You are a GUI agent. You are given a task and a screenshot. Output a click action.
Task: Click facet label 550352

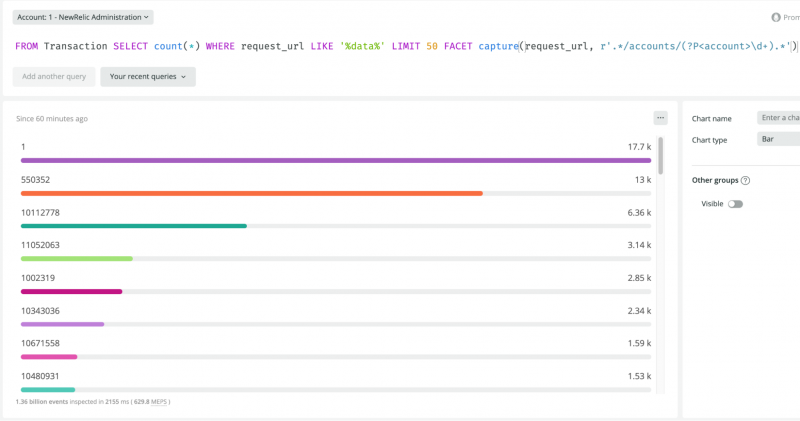[x=35, y=180]
